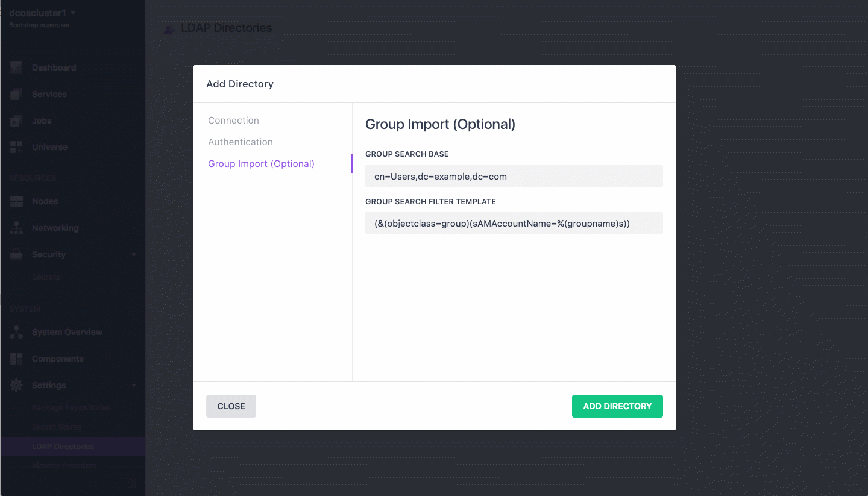Viewport: 868px width, 496px height.
Task: Click the Add Directory dialog title
Action: (x=240, y=84)
